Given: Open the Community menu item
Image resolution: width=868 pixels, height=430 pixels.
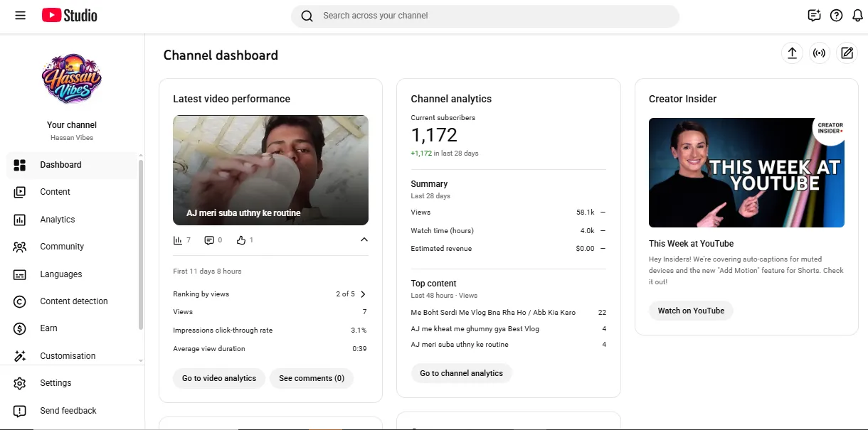Looking at the screenshot, I should pyautogui.click(x=72, y=247).
